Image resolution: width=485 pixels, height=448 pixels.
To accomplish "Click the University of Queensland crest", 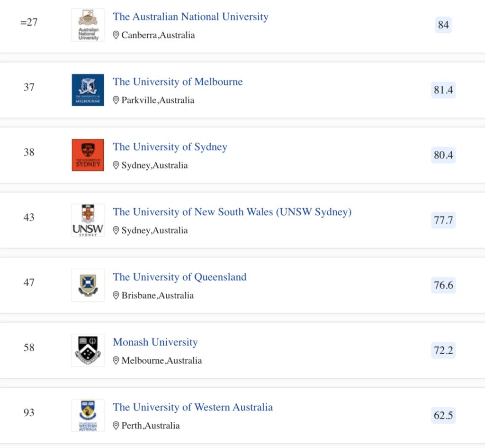I will (x=88, y=285).
